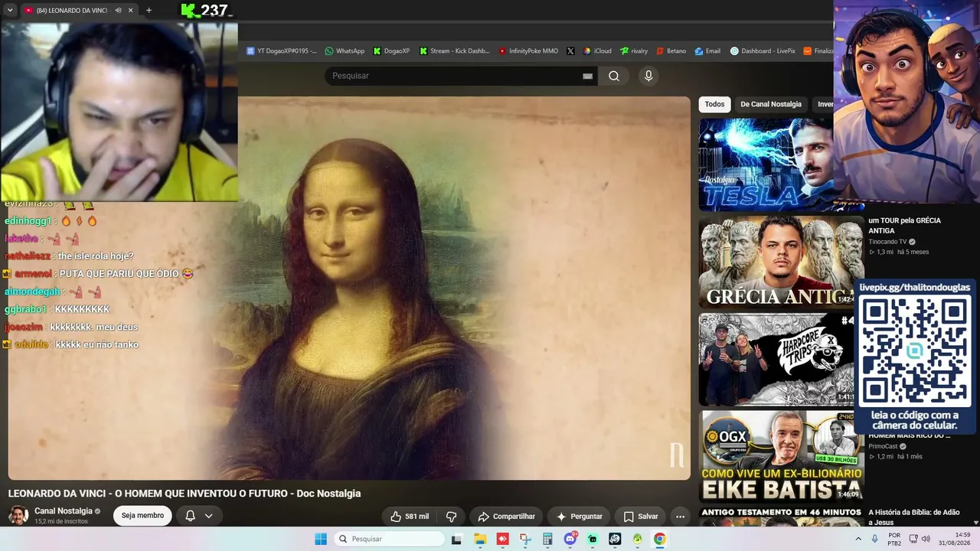Open 'um TOUR pela GRÉCIA ANTIGA' video title
The image size is (980, 551).
[904, 225]
